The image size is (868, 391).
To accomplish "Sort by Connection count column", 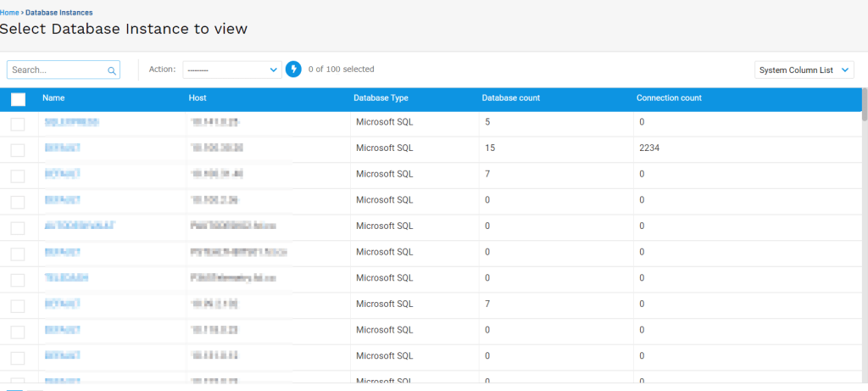I will point(669,98).
